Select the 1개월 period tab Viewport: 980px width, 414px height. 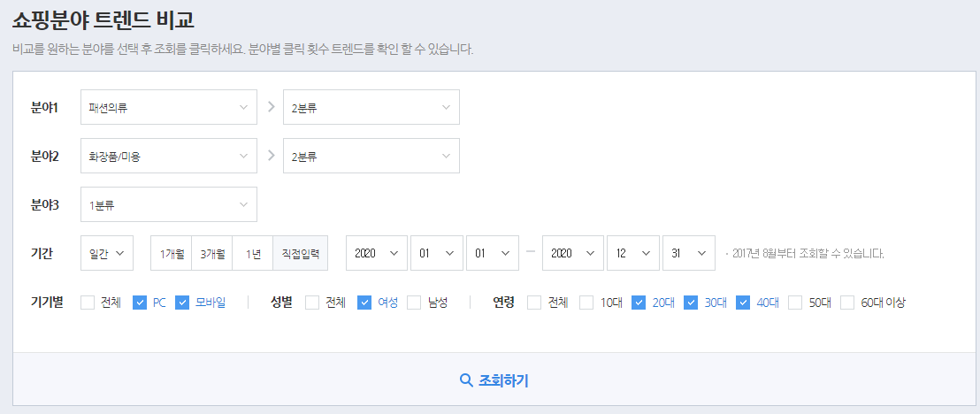[172, 253]
